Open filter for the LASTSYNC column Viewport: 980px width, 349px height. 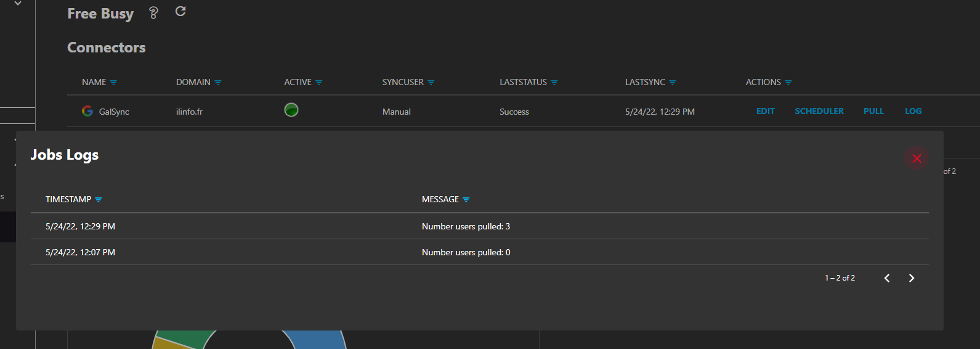pos(673,83)
